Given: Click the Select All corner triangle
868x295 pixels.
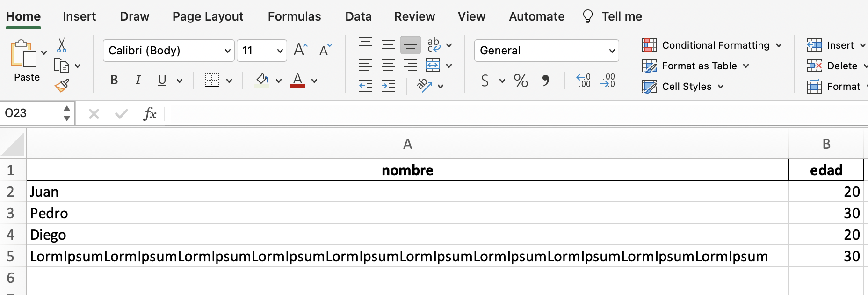Looking at the screenshot, I should [x=13, y=144].
